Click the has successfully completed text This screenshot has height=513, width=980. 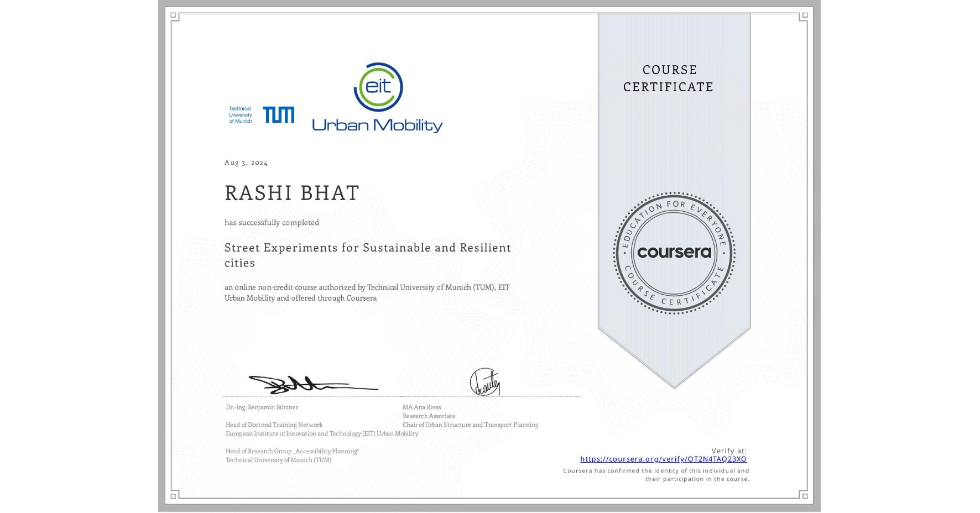coord(272,222)
